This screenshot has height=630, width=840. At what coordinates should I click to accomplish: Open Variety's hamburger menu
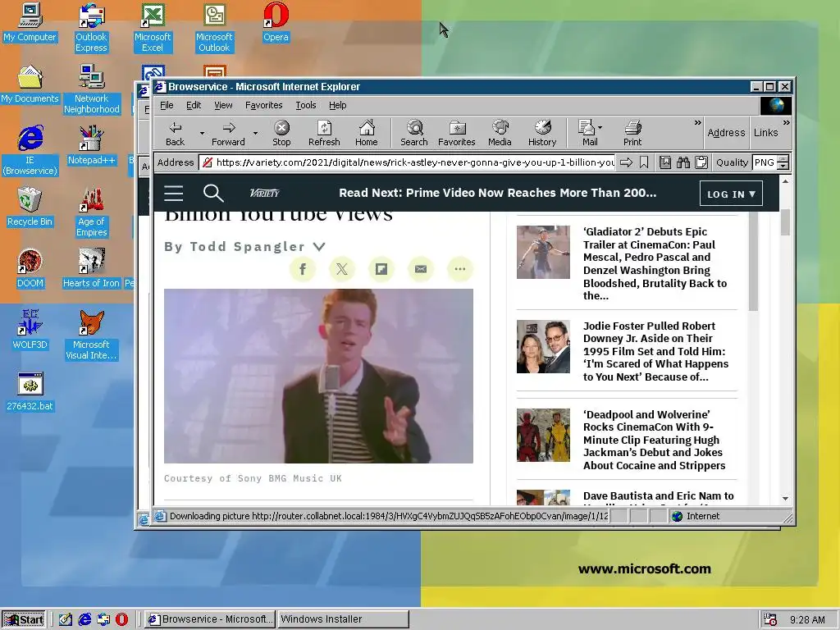174,194
